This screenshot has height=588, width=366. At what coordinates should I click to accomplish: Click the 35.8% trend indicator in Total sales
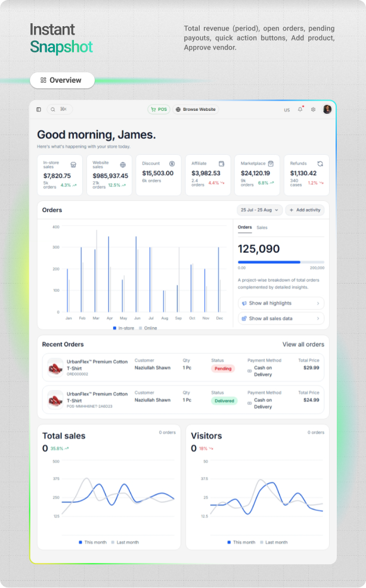(x=60, y=449)
